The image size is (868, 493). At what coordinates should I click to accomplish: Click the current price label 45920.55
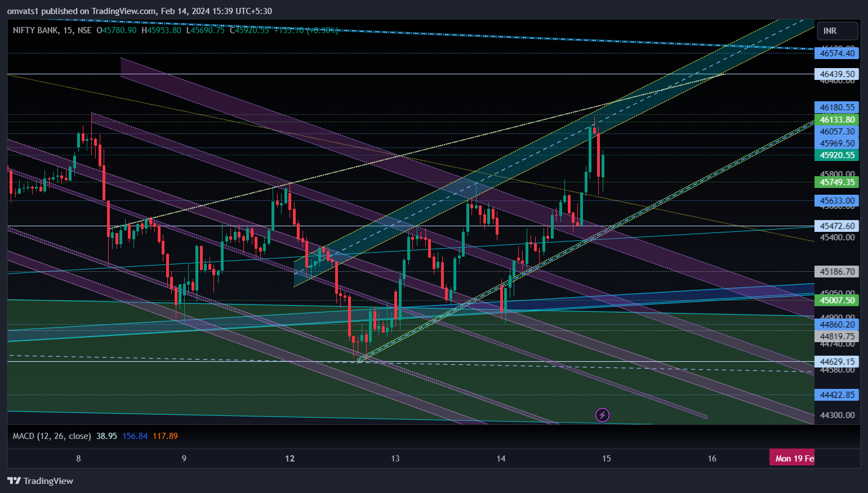click(x=837, y=155)
